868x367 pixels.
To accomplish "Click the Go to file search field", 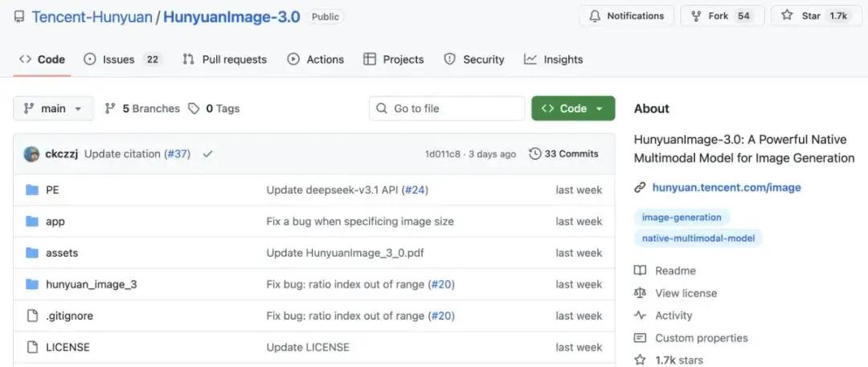I will pyautogui.click(x=447, y=108).
